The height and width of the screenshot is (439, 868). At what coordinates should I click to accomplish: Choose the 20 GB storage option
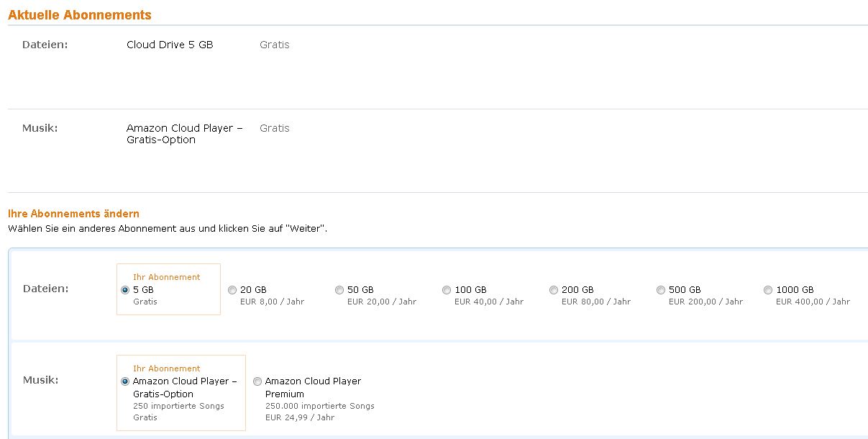(x=232, y=290)
